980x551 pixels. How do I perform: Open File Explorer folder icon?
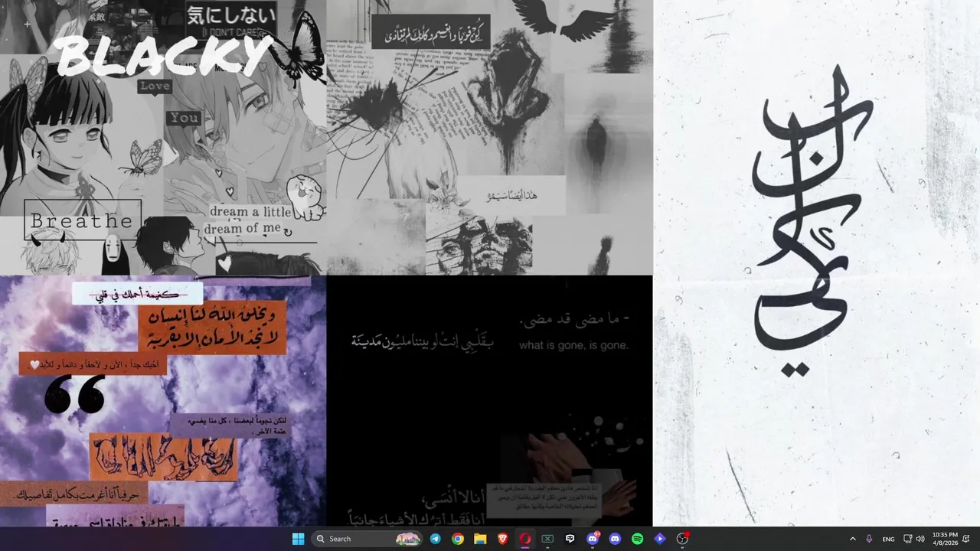pyautogui.click(x=480, y=539)
